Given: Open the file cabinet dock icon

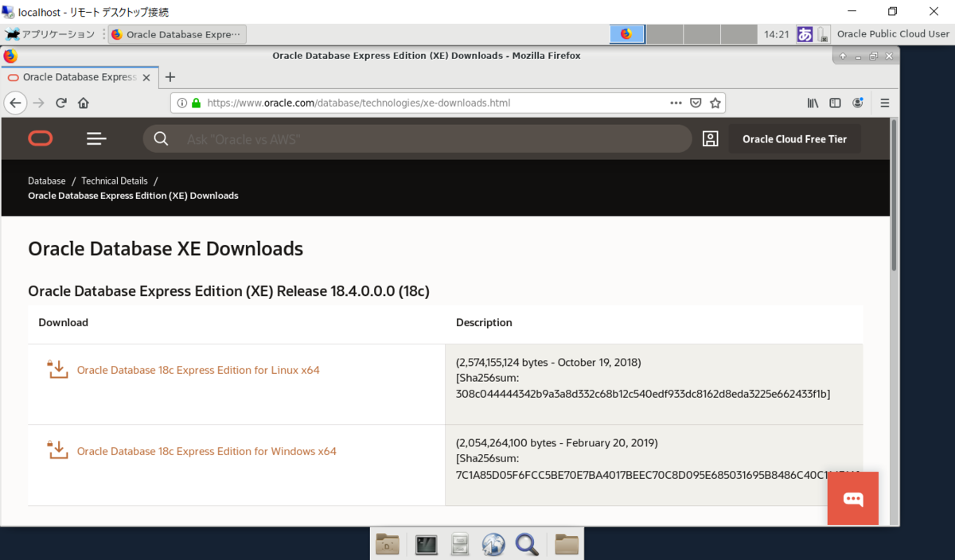Looking at the screenshot, I should tap(460, 544).
